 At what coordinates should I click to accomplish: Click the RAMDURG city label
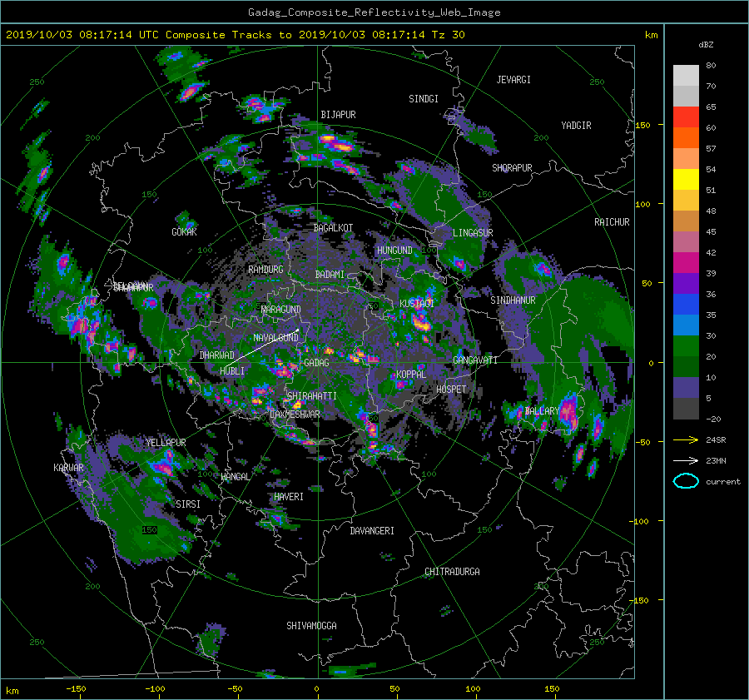click(x=265, y=270)
